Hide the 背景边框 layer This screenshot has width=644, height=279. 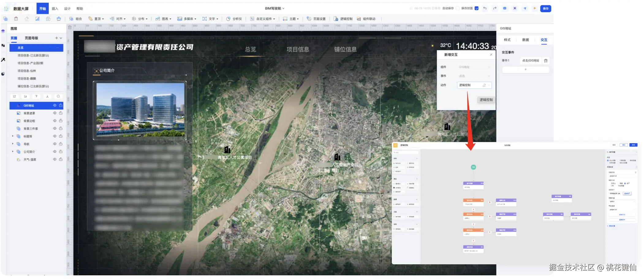[x=55, y=121]
